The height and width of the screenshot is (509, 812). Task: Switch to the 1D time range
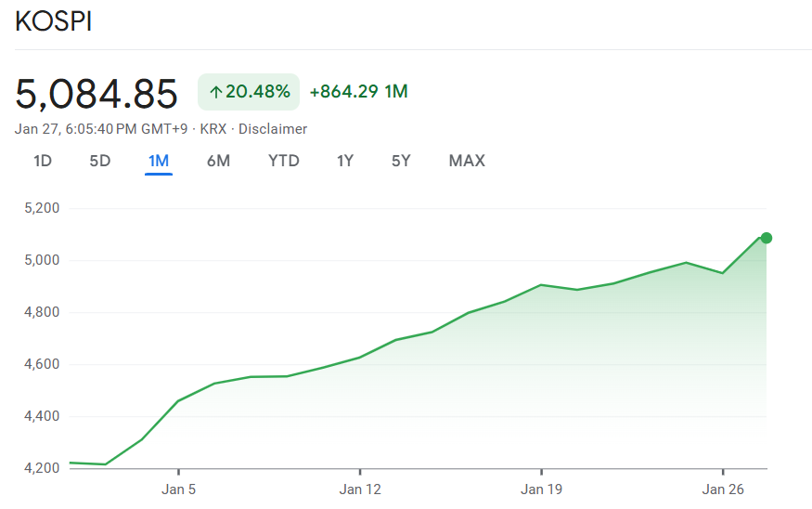43,161
